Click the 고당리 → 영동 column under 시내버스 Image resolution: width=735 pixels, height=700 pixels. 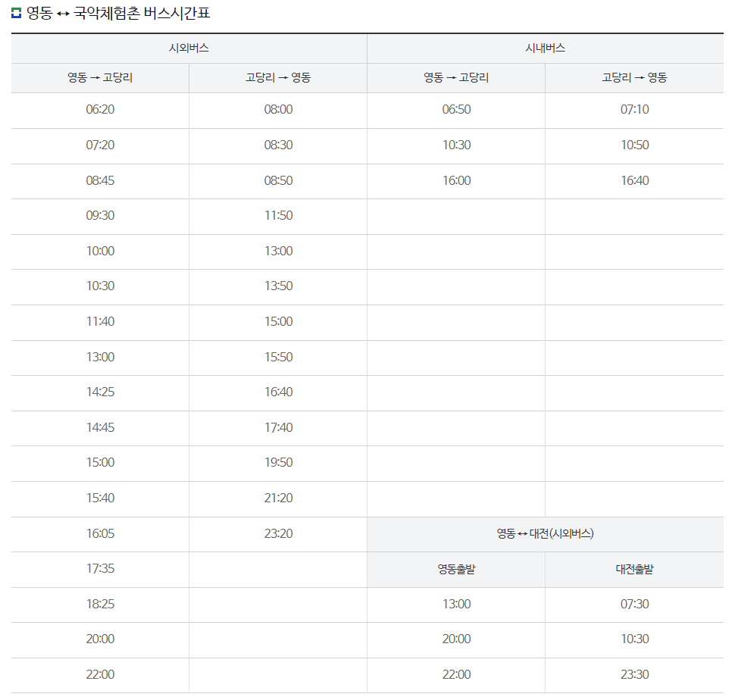click(634, 77)
